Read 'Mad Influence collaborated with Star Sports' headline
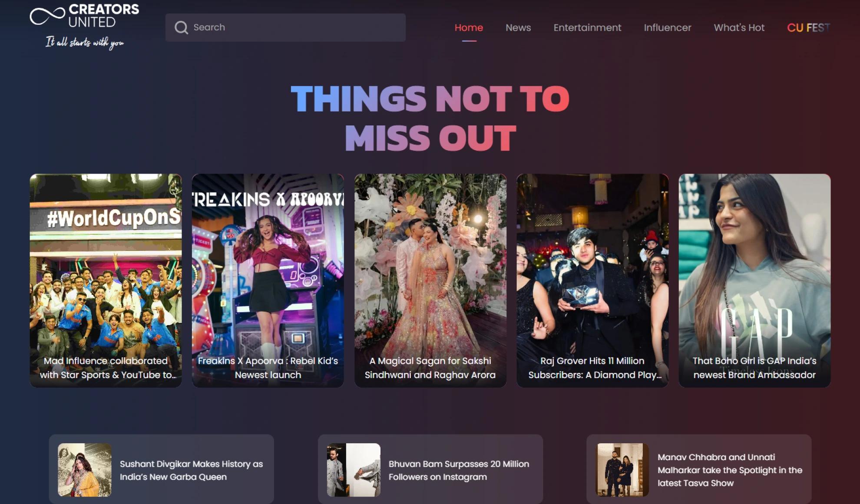This screenshot has width=860, height=504. [x=108, y=368]
